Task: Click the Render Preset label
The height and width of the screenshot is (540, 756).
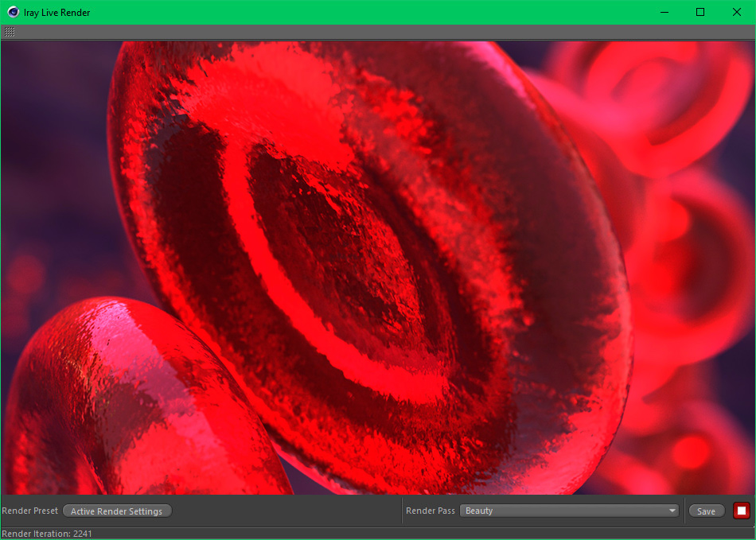Action: [30, 511]
